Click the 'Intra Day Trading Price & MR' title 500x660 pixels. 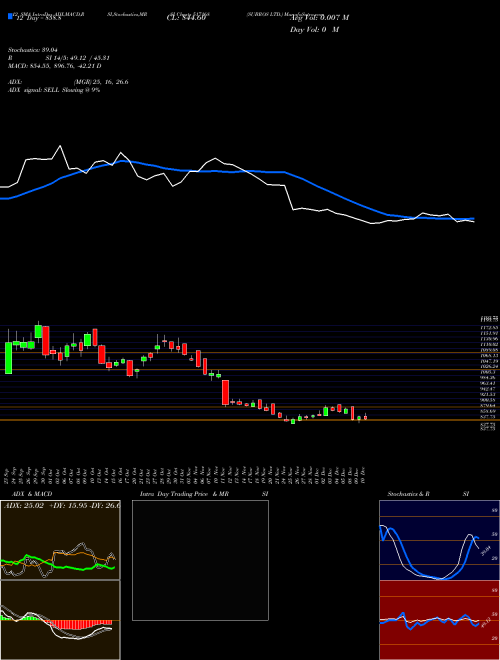click(x=184, y=494)
